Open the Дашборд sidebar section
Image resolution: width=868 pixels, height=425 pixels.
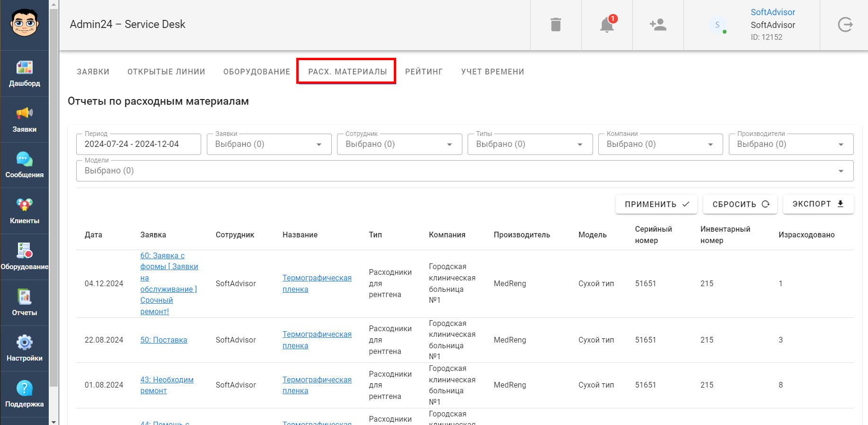(x=25, y=73)
